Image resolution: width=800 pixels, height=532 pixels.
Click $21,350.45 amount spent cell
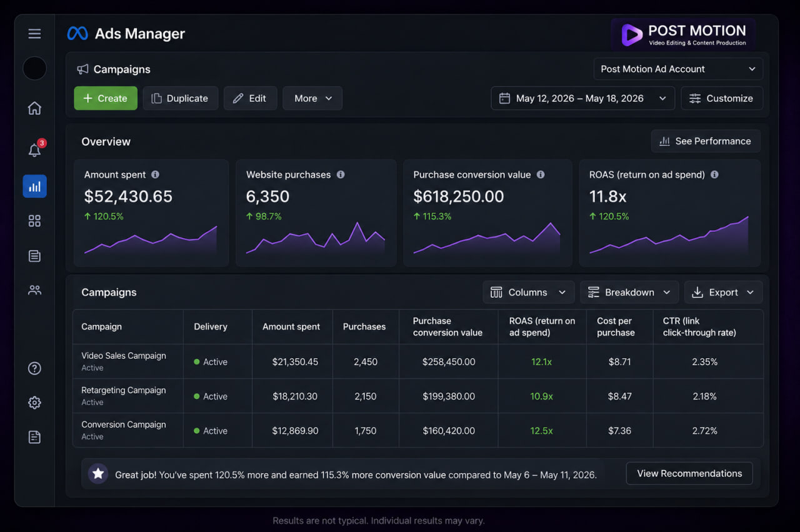[295, 362]
